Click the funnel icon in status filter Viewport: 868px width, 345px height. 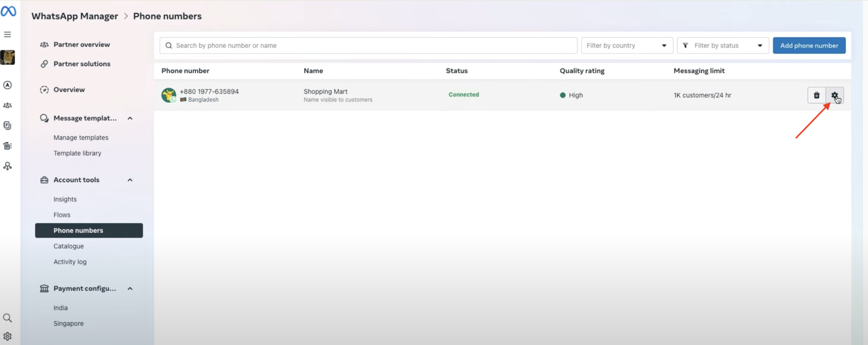685,46
